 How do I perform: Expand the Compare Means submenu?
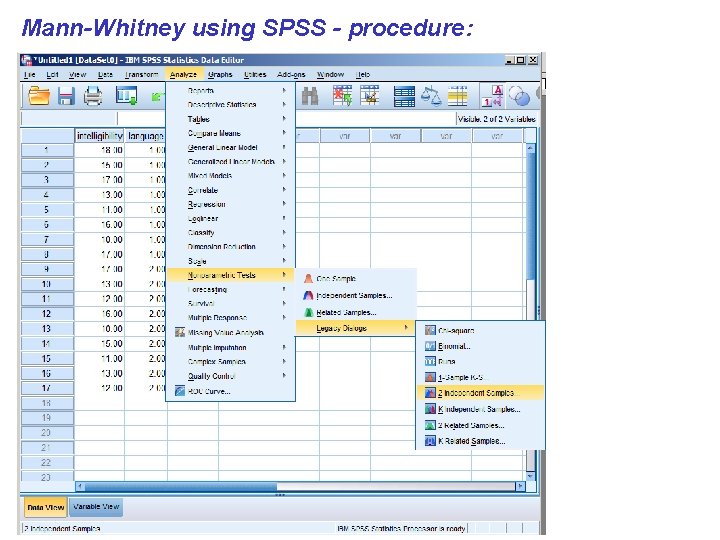coord(230,133)
